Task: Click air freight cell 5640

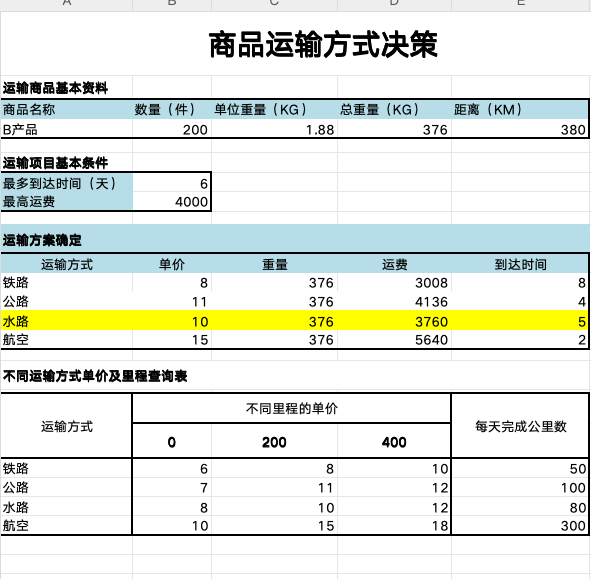Action: pyautogui.click(x=394, y=340)
